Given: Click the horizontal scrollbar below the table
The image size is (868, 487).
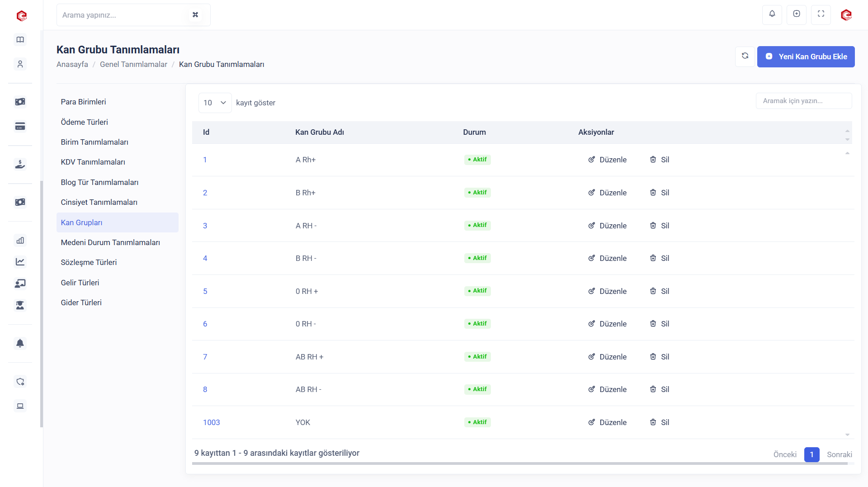Looking at the screenshot, I should coord(520,463).
